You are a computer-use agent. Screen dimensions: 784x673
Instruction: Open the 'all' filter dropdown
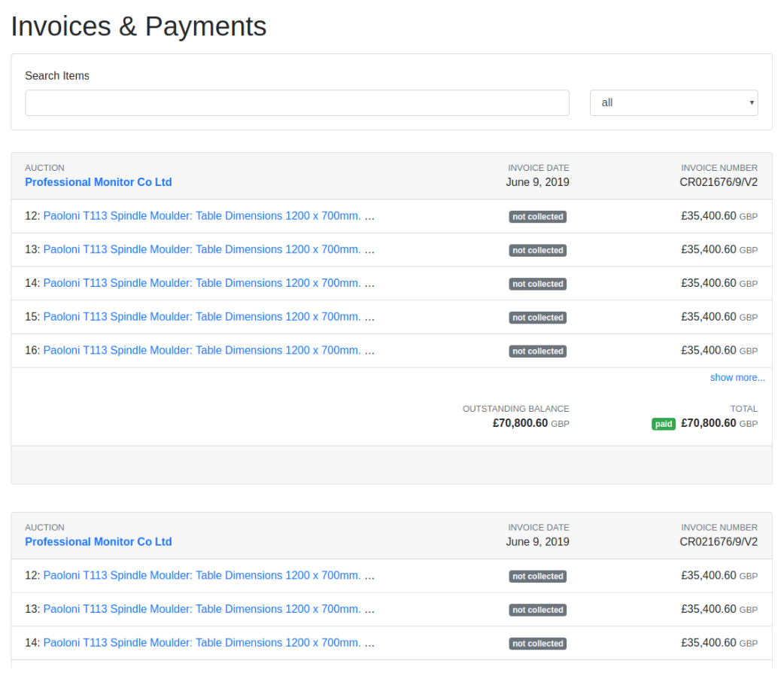(673, 102)
